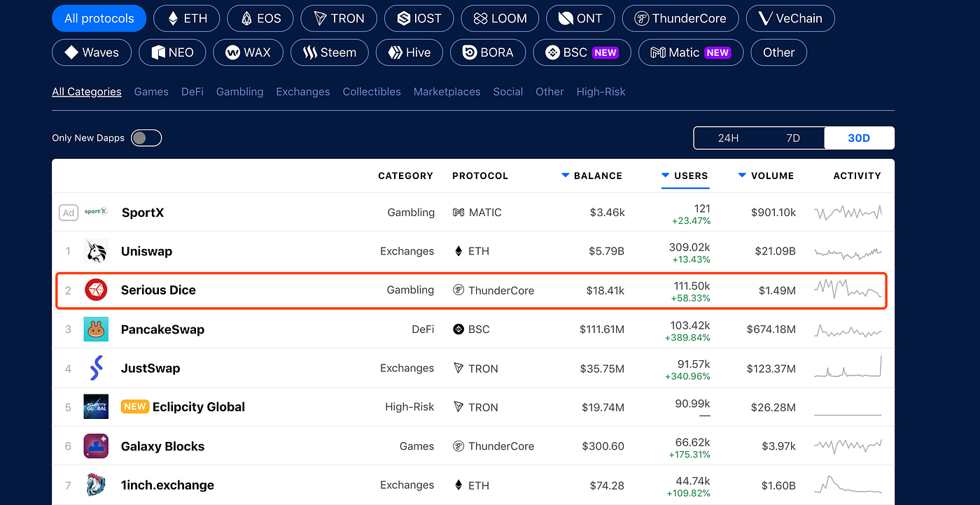Click the MATIC protocol icon in SportX row
Image resolution: width=980 pixels, height=505 pixels.
(x=458, y=212)
